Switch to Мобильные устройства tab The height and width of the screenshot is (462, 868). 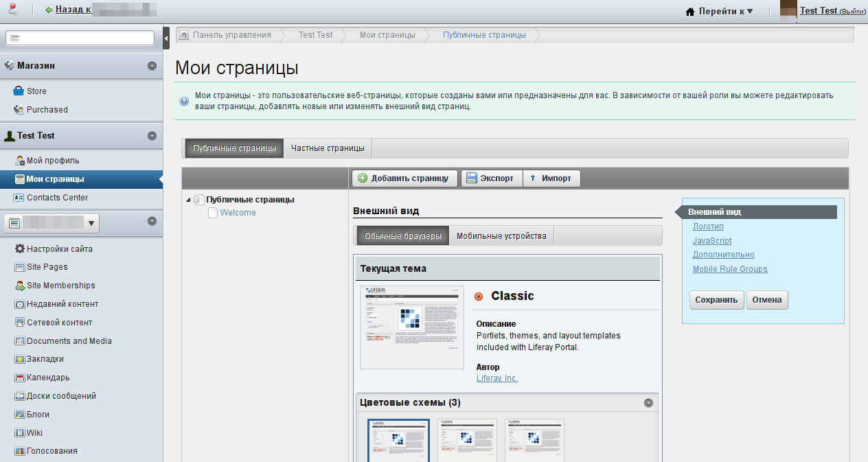click(x=501, y=236)
